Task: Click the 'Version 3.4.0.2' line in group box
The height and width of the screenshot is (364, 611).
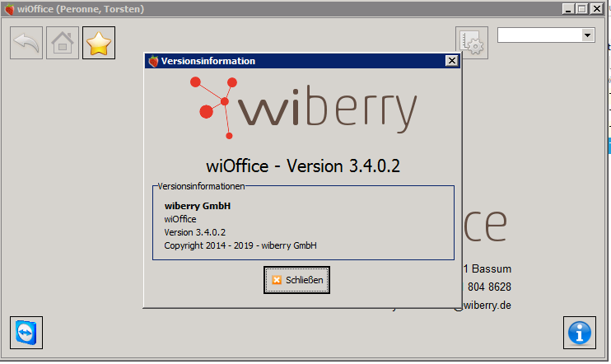Action: 195,232
